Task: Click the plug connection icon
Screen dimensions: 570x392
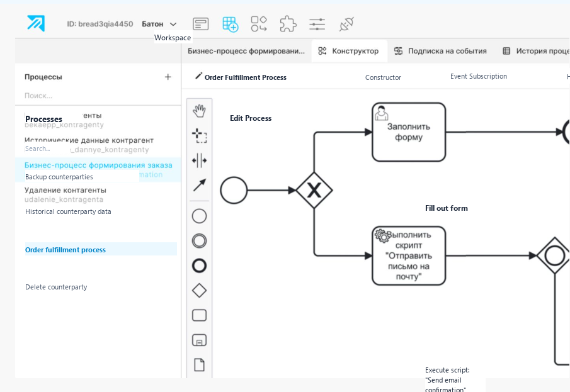Action: (346, 24)
